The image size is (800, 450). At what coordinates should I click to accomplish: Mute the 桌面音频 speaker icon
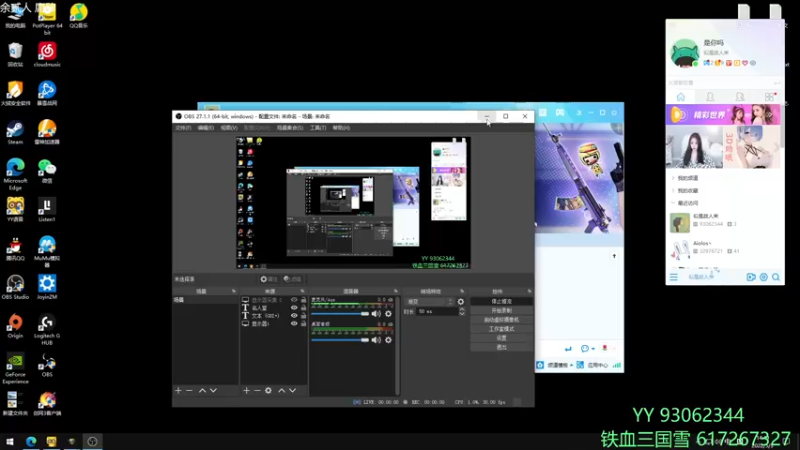(376, 340)
